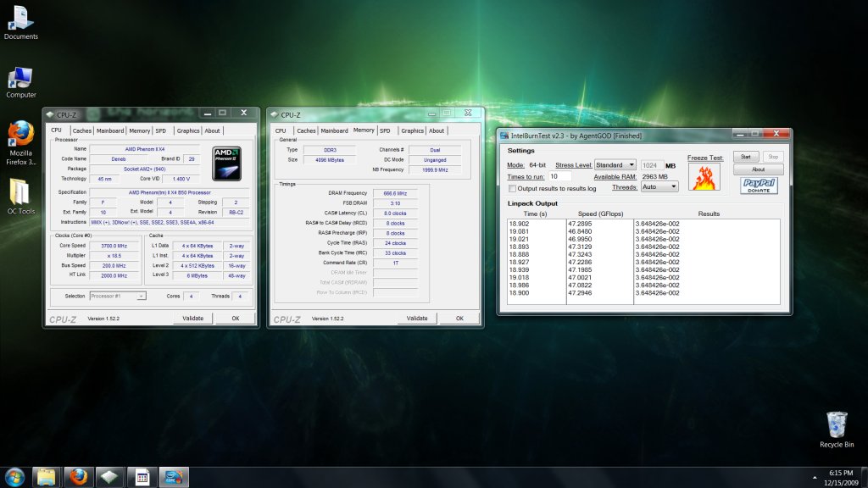Click the DRAM Frequency value 666.6 MHz
This screenshot has width=868, height=488.
pyautogui.click(x=395, y=194)
